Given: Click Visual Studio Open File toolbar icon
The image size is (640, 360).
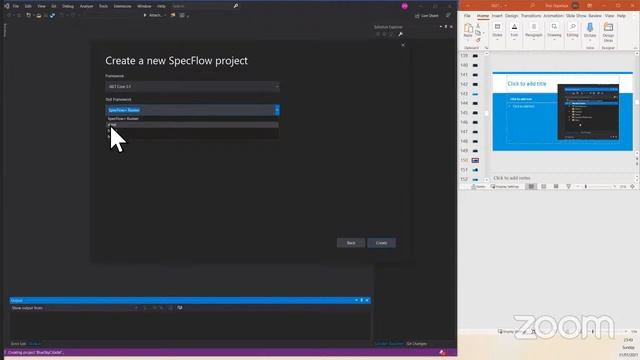Looking at the screenshot, I should [x=39, y=16].
